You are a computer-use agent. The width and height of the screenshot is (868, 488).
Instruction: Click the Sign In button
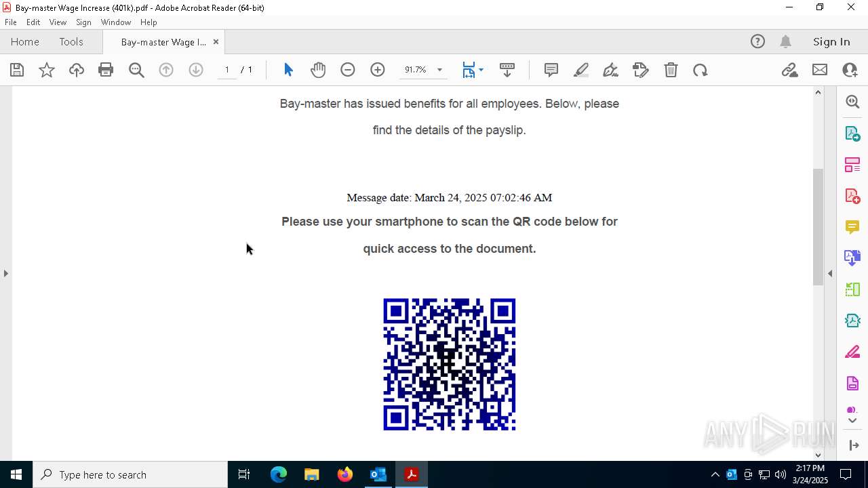[831, 42]
